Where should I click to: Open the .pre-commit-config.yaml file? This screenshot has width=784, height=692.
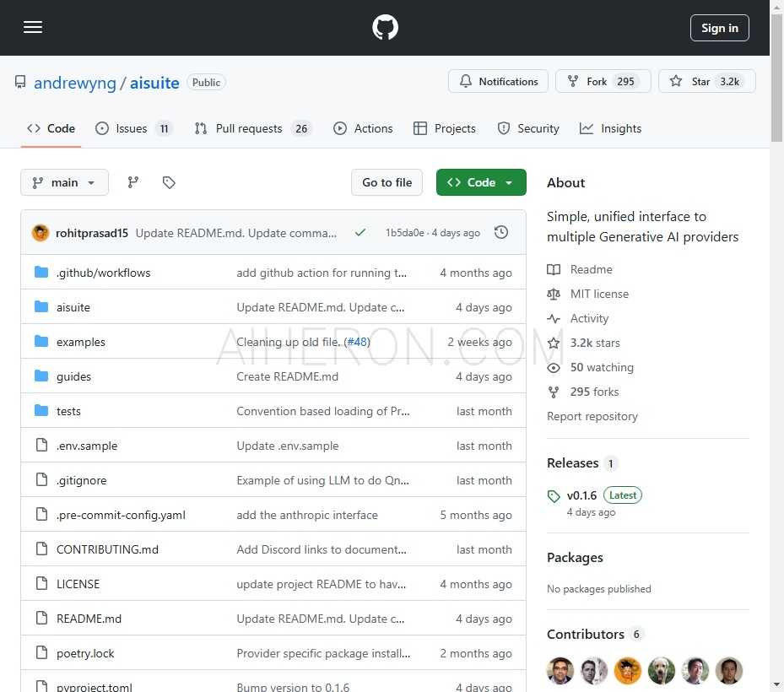[121, 515]
